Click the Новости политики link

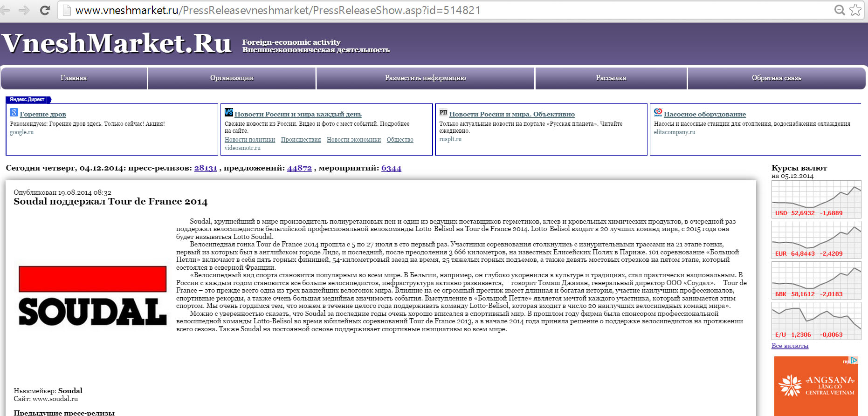point(250,140)
